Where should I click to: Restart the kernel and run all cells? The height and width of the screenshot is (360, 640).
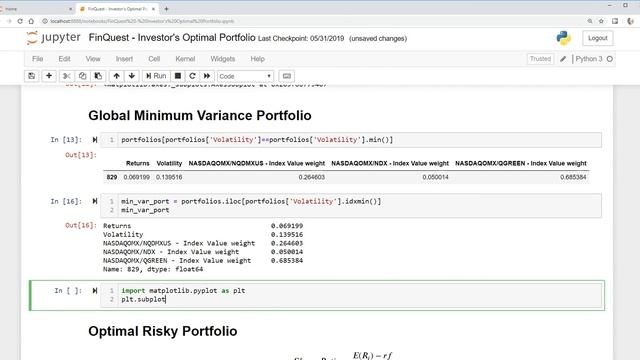[x=207, y=76]
